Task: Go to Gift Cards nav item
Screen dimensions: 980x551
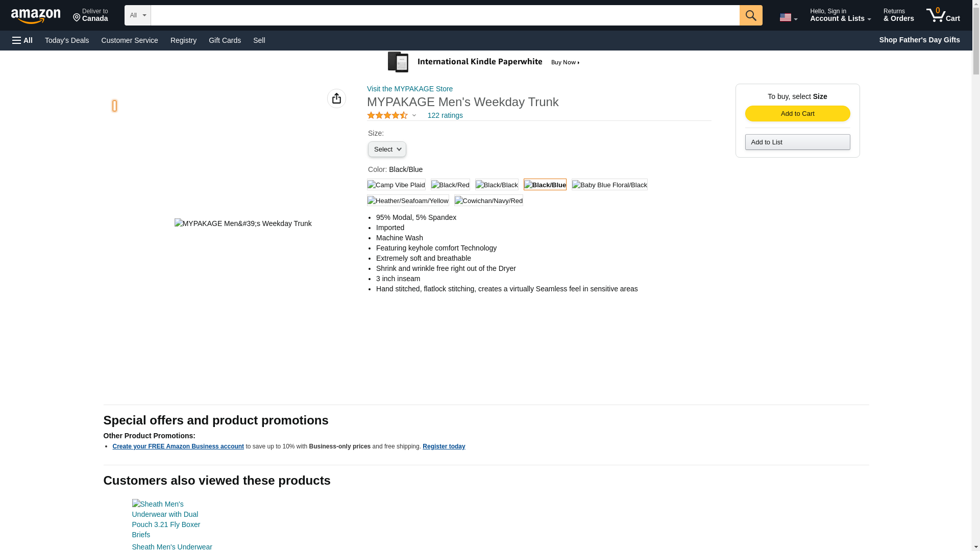Action: [225, 40]
